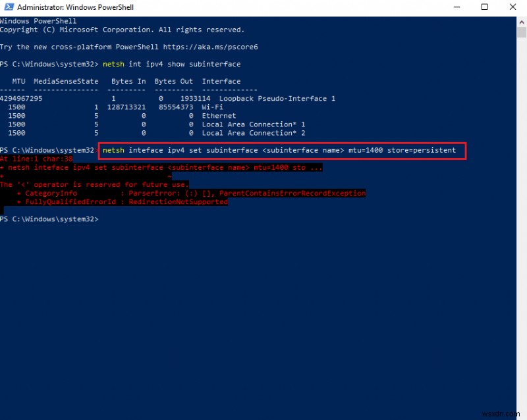Click 'store=persistent' in the command
527x420 pixels.
pyautogui.click(x=422, y=150)
